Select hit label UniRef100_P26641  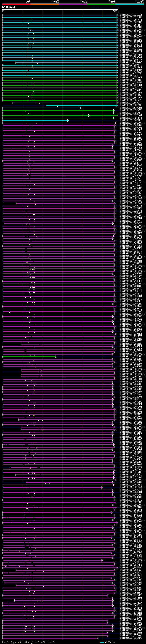pos(131,254)
